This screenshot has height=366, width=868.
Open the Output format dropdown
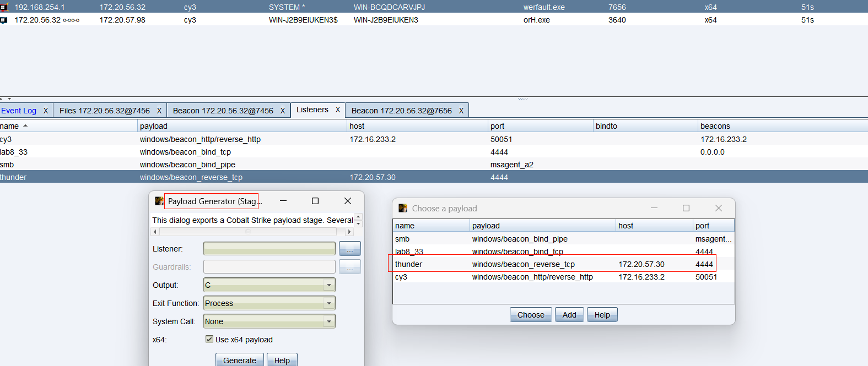click(329, 285)
